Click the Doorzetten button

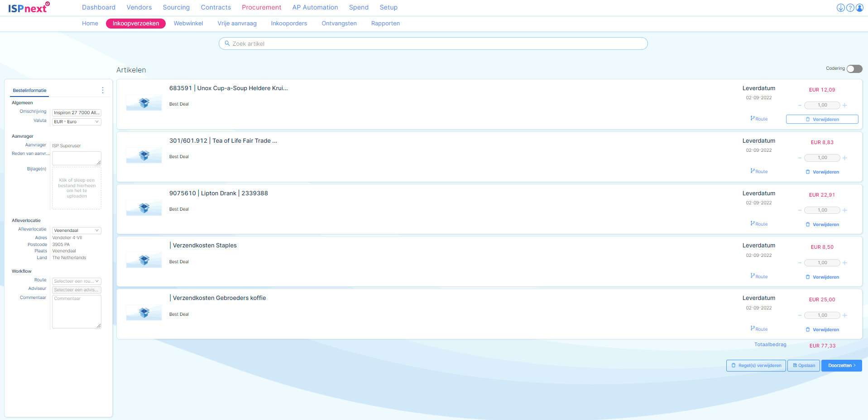[x=842, y=366]
